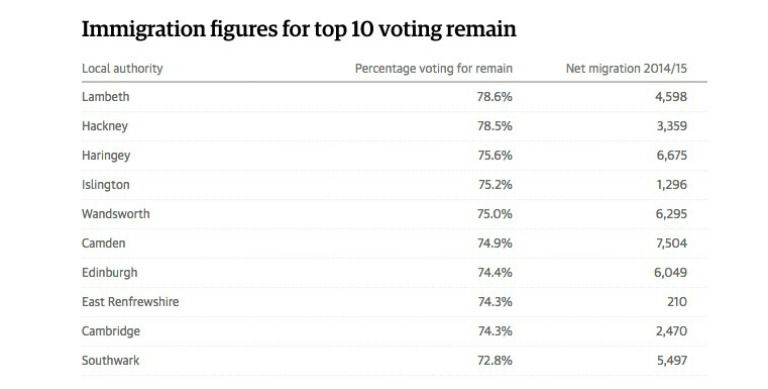Click the table title about voting remain
The width and height of the screenshot is (768, 389).
point(299,29)
